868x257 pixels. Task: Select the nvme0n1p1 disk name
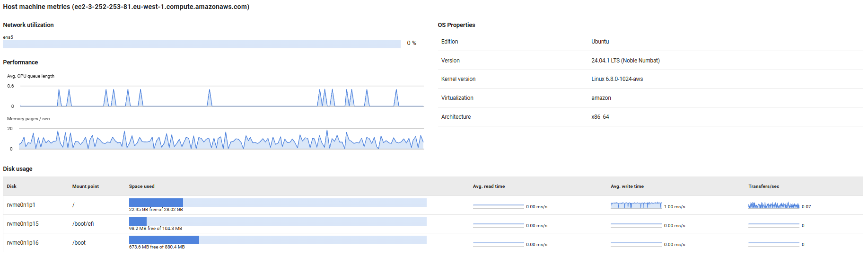(x=21, y=205)
